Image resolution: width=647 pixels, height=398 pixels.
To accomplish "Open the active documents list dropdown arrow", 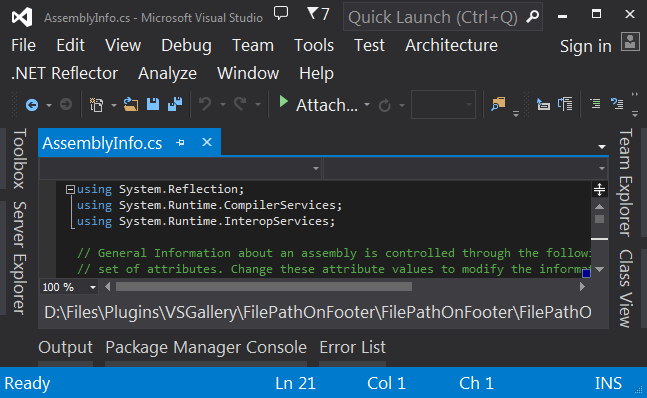I will click(602, 147).
